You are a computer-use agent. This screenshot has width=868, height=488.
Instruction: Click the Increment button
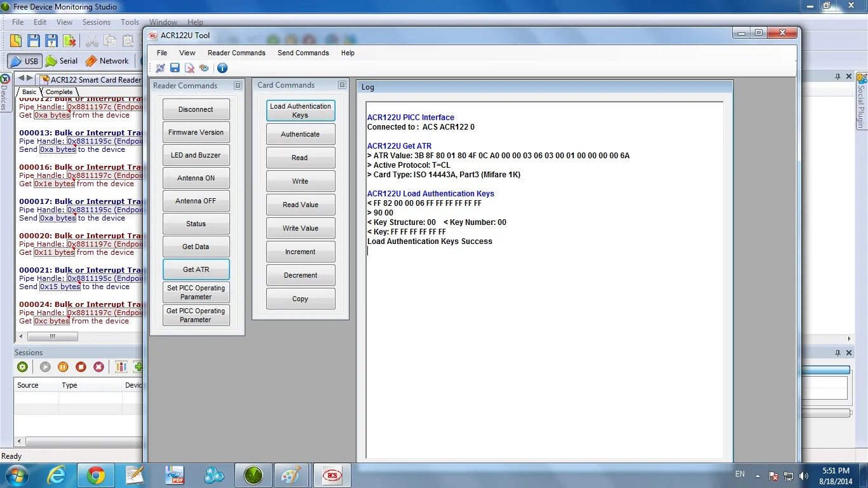[x=301, y=252]
